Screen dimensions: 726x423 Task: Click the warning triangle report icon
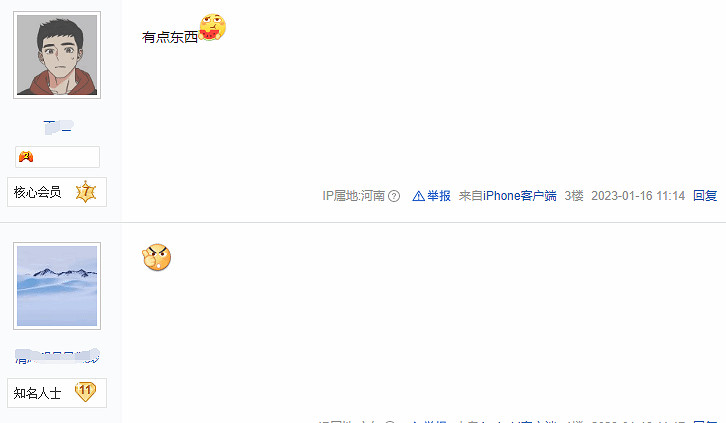coord(419,196)
